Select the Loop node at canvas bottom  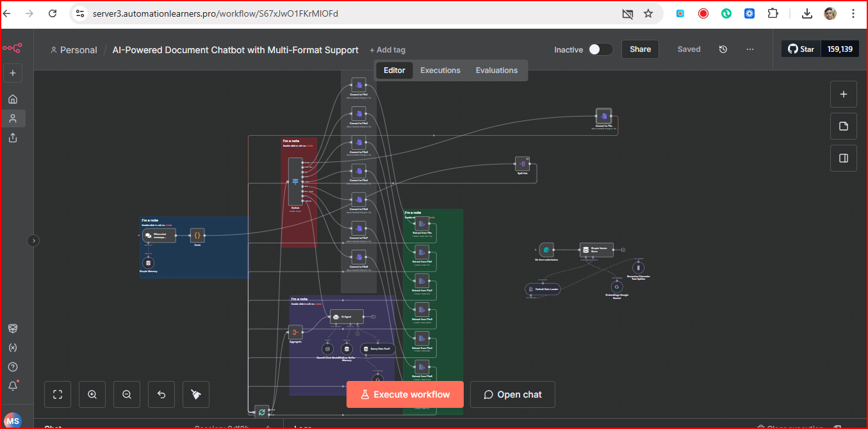261,412
